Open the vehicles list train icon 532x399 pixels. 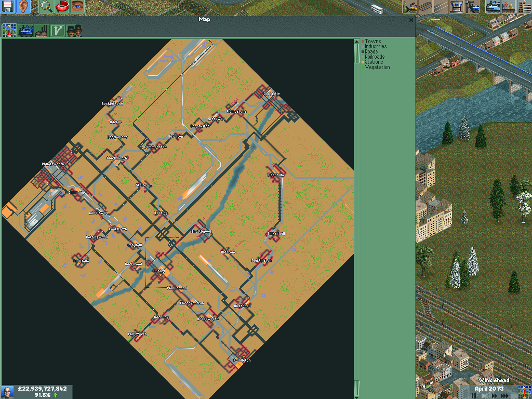point(493,6)
